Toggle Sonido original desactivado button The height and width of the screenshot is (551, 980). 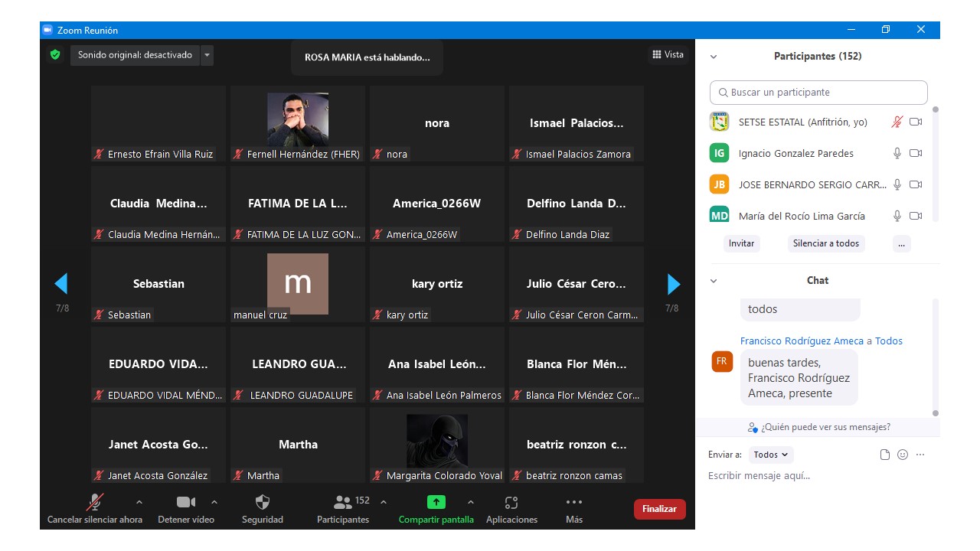tap(135, 55)
